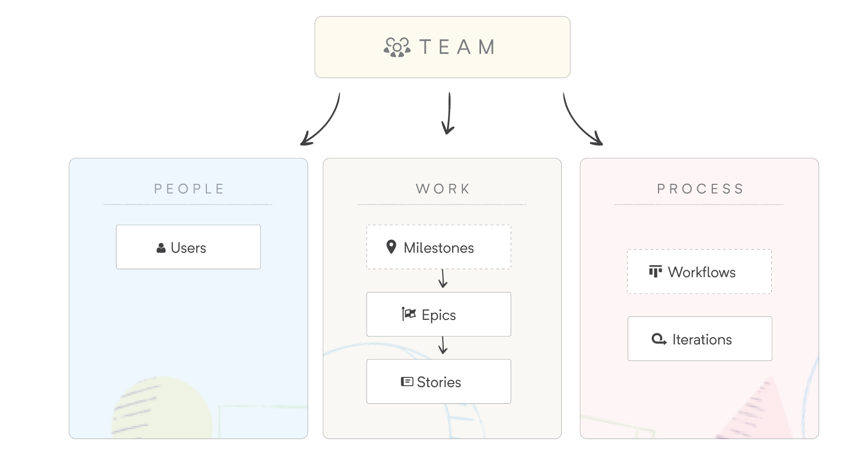The width and height of the screenshot is (868, 467).
Task: Click the Milestones map pin icon
Action: tap(391, 247)
